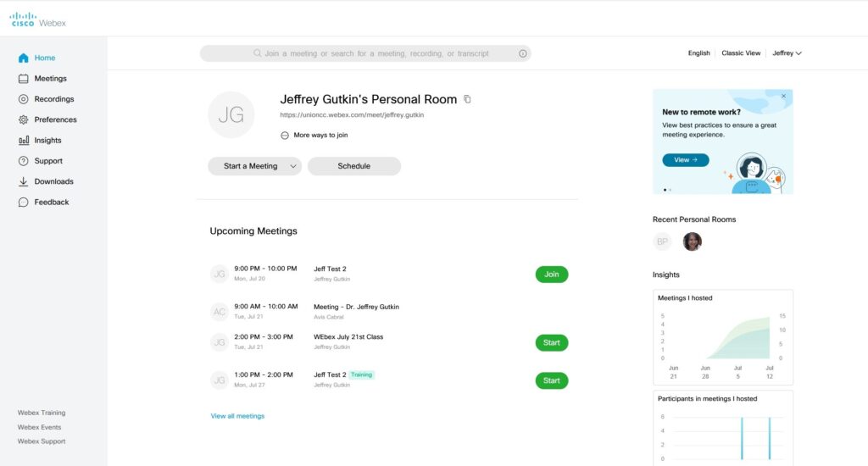Open View all meetings link
The height and width of the screenshot is (466, 868).
tap(237, 416)
